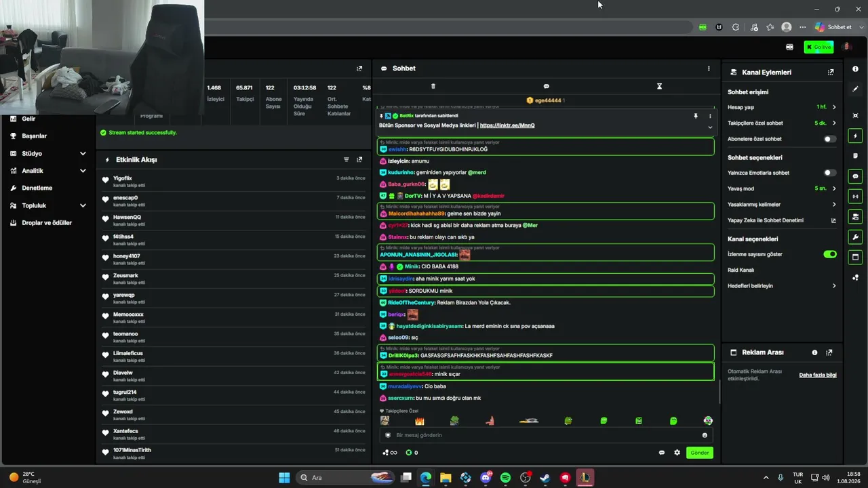Open the Windows Start menu

tap(284, 478)
